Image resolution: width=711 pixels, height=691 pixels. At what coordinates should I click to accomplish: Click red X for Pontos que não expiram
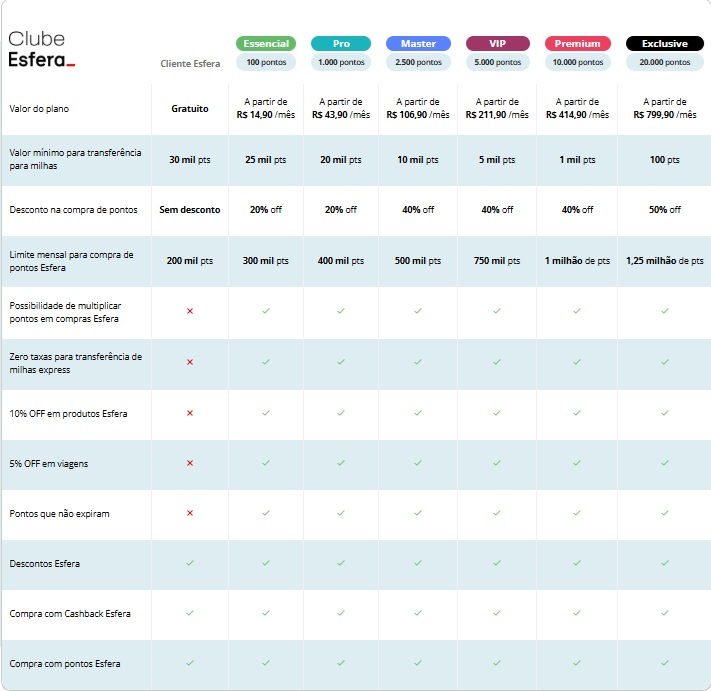(190, 513)
